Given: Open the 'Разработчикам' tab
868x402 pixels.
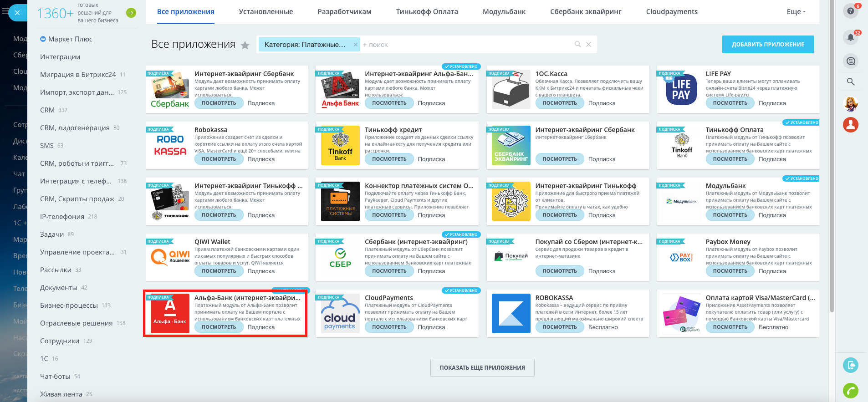Looking at the screenshot, I should [x=344, y=12].
